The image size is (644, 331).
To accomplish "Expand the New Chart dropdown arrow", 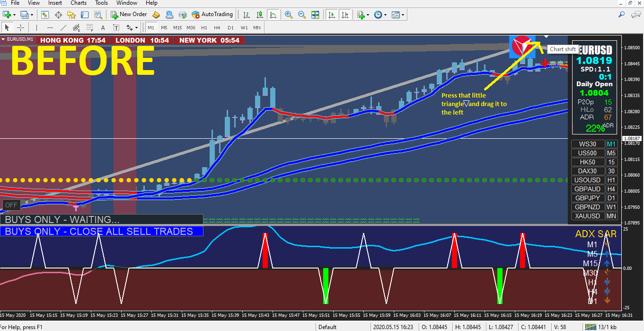I will 14,15.
